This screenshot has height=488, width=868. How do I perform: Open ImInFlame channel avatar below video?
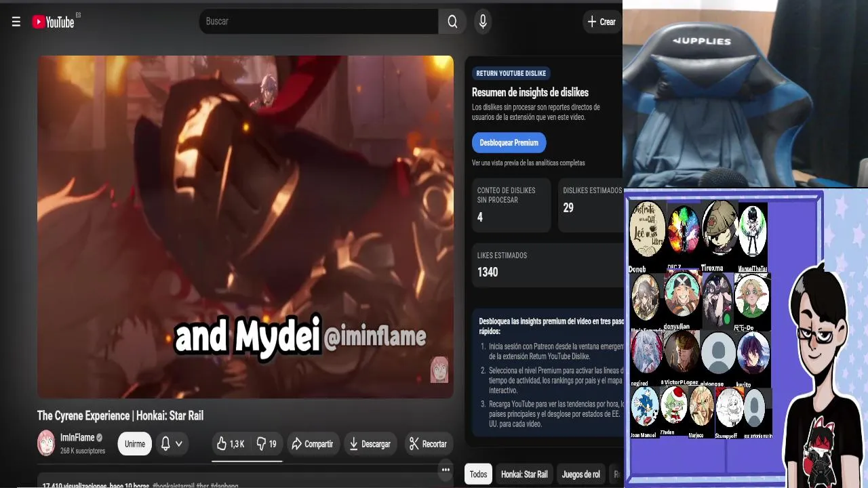[x=46, y=443]
